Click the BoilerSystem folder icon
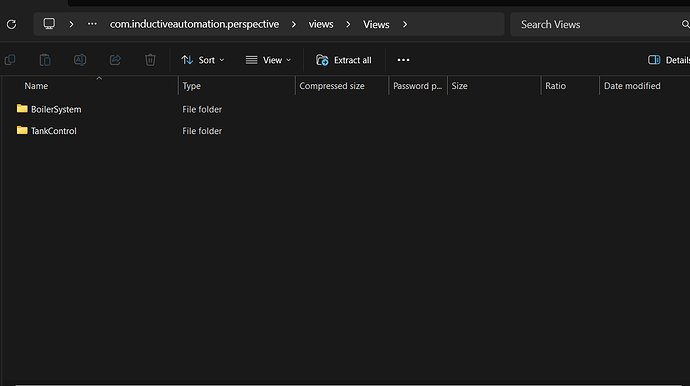The width and height of the screenshot is (690, 386). click(22, 108)
